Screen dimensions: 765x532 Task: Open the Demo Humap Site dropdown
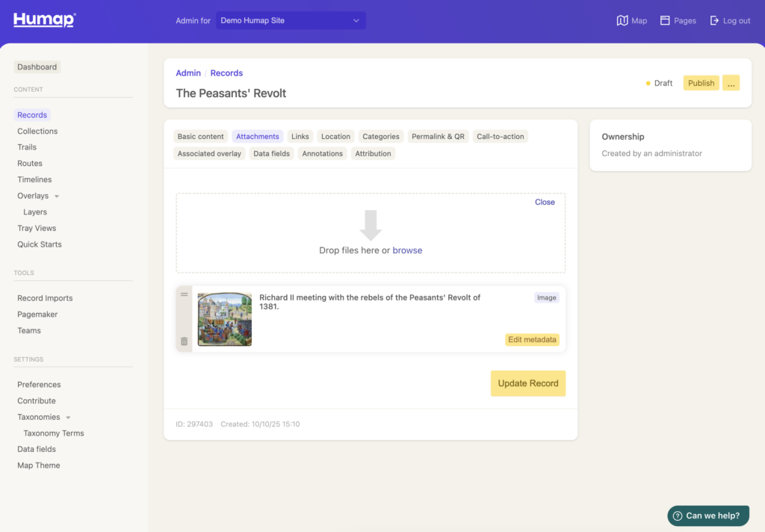click(x=291, y=20)
